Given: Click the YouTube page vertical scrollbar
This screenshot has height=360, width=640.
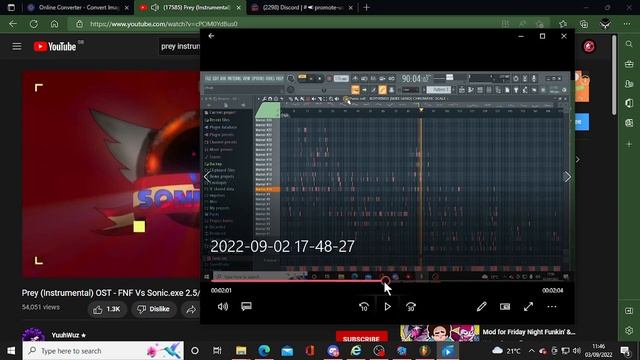Looking at the screenshot, I should [x=613, y=76].
